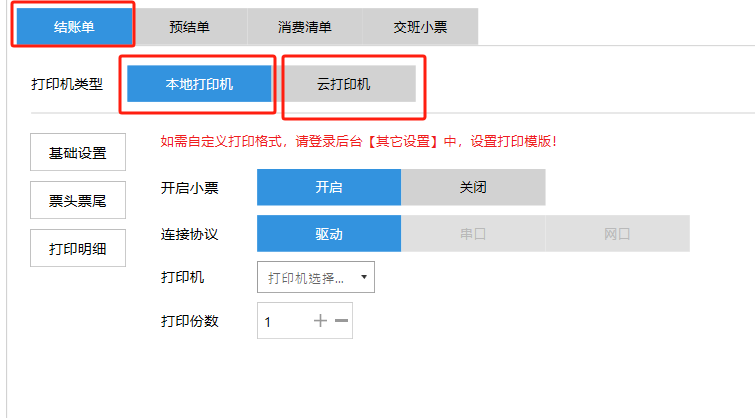Switch to the 交班小票 tab

click(x=420, y=27)
